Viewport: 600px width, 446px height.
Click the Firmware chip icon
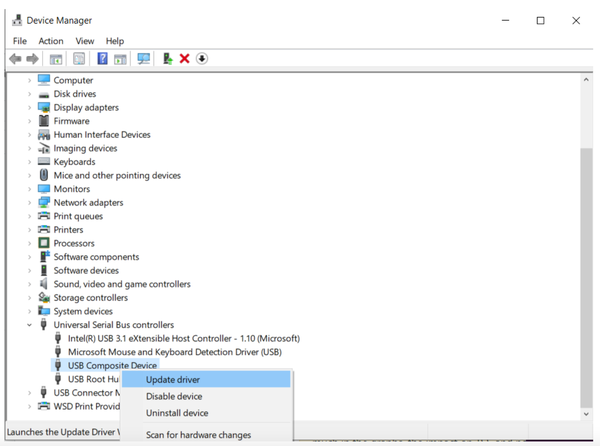(x=44, y=121)
